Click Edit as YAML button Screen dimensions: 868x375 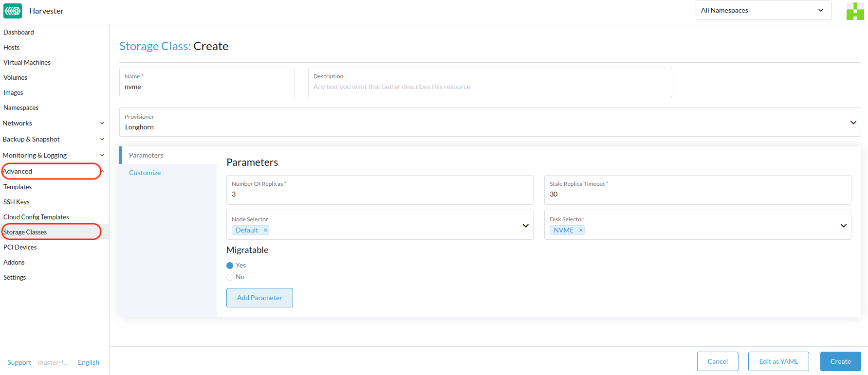pyautogui.click(x=778, y=361)
